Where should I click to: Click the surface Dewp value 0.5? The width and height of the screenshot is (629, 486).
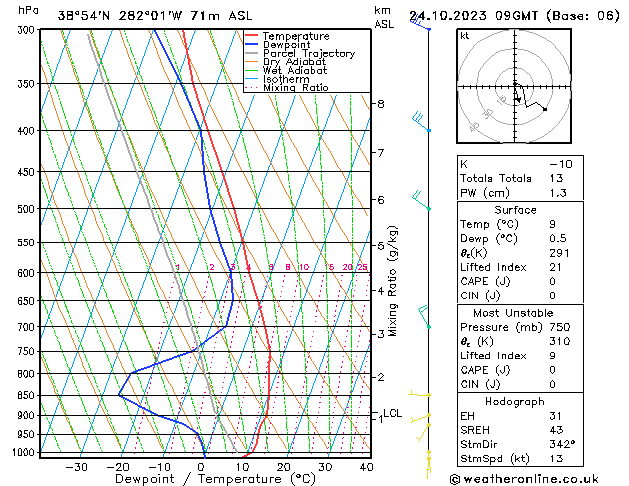558,239
